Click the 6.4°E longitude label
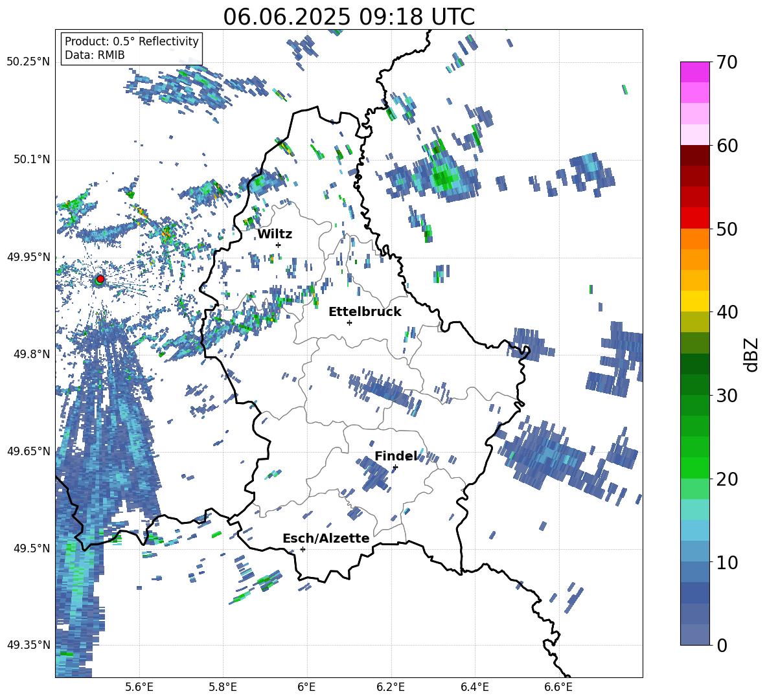The height and width of the screenshot is (700, 767). [474, 687]
